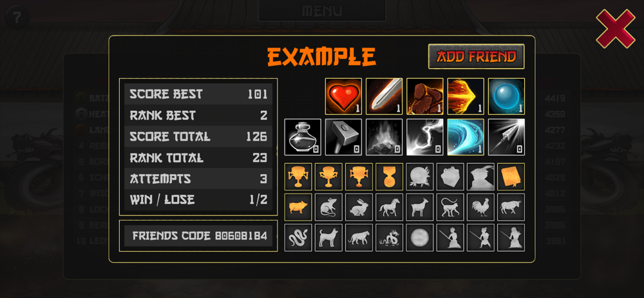
Task: Click the red heart item icon
Action: pyautogui.click(x=343, y=96)
